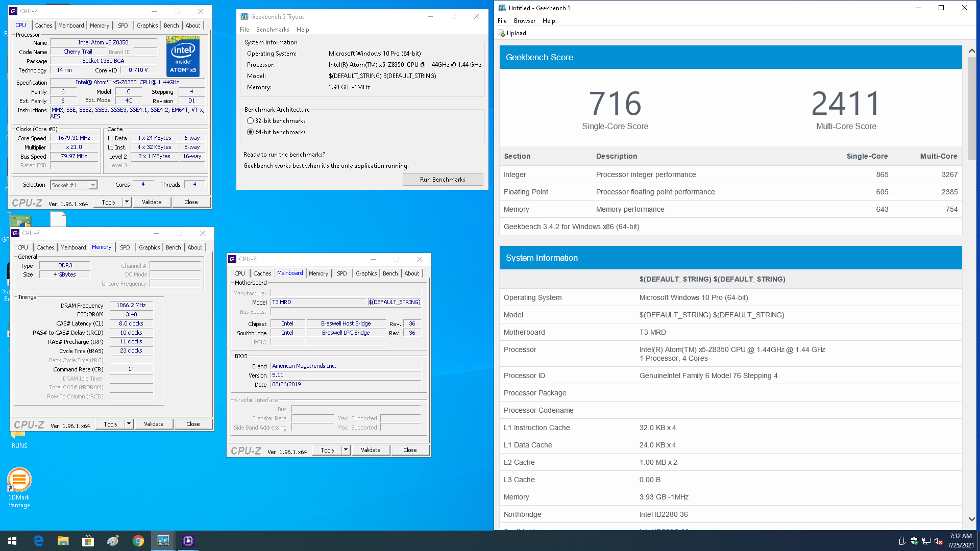Click the muted volume tray icon
Image resolution: width=980 pixels, height=551 pixels.
939,541
